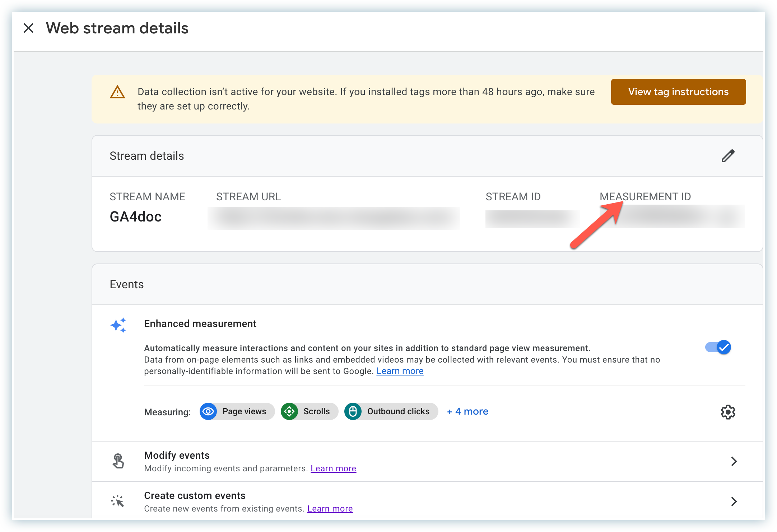Open Learn more link for Modify events
The image size is (777, 532).
(333, 468)
